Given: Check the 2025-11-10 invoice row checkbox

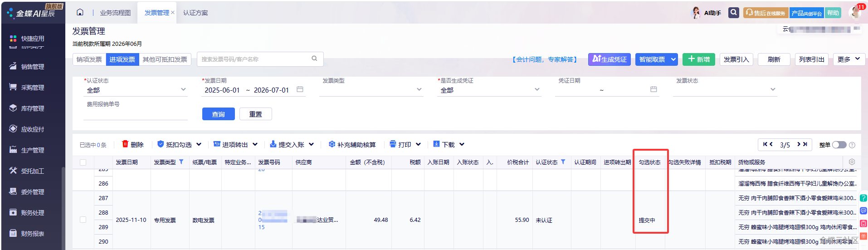Looking at the screenshot, I should click(83, 220).
